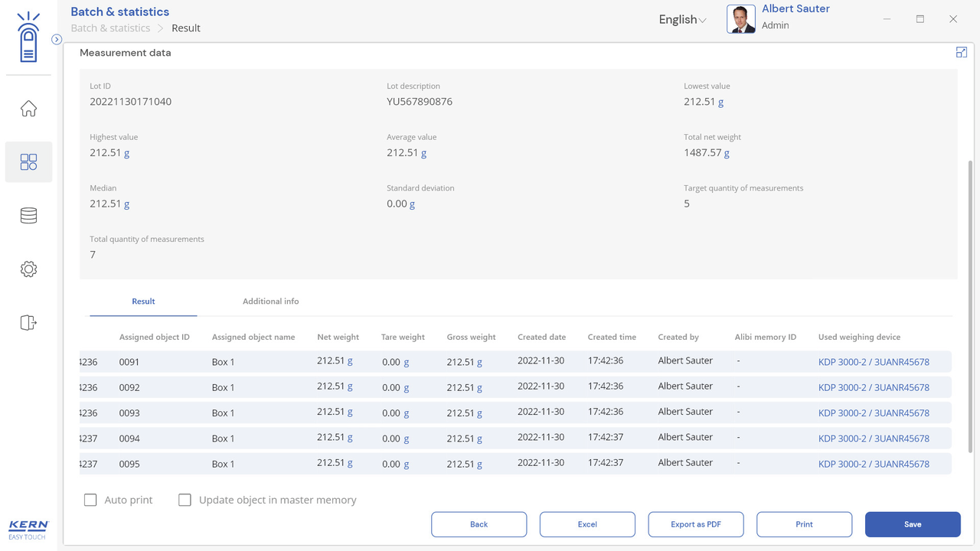Screen dimensions: 980x551
Task: Check Update object in master memory
Action: [185, 500]
